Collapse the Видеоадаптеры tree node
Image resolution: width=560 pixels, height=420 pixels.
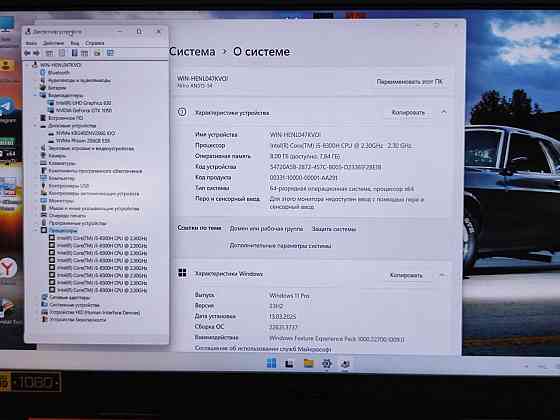coord(36,95)
